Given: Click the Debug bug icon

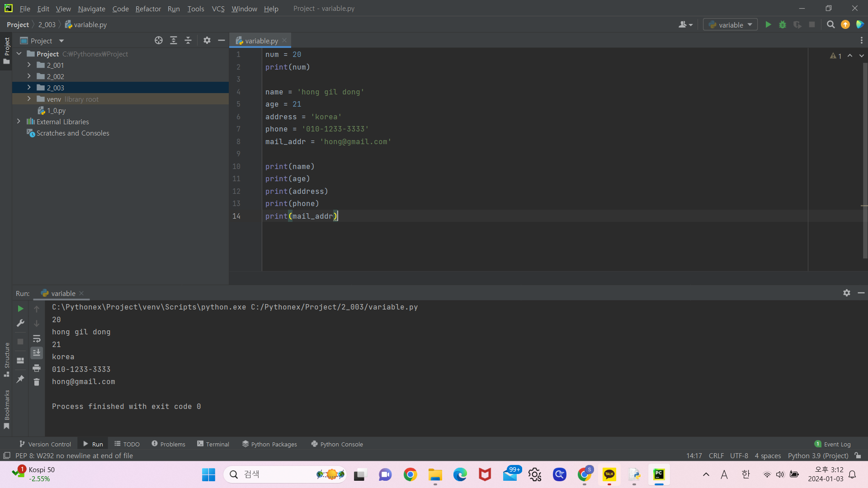Looking at the screenshot, I should pyautogui.click(x=783, y=25).
